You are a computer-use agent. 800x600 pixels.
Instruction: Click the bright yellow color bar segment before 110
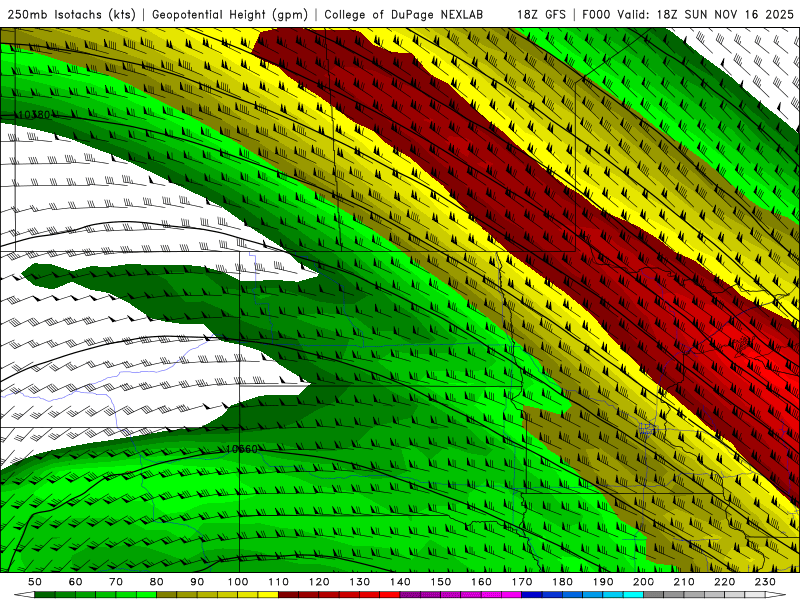pos(268,595)
